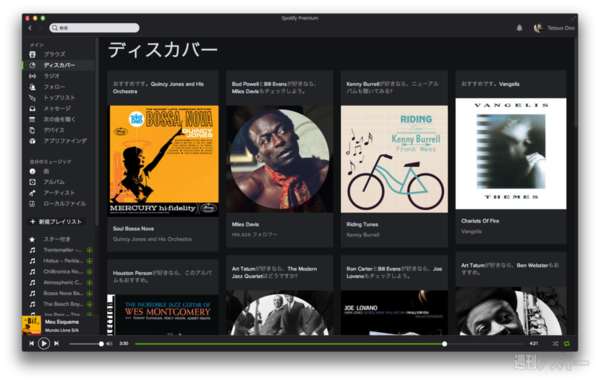Skip to the previous track
This screenshot has width=600, height=382.
point(31,344)
